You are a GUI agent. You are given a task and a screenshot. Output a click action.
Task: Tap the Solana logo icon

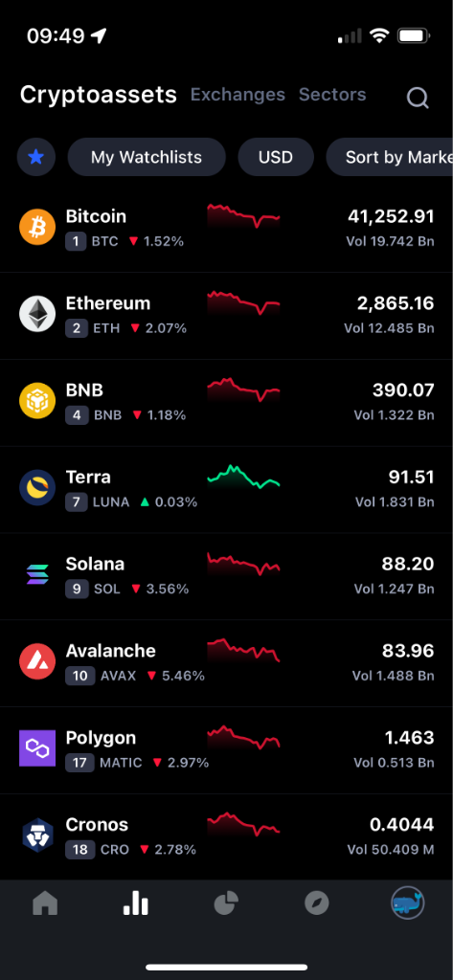click(37, 574)
